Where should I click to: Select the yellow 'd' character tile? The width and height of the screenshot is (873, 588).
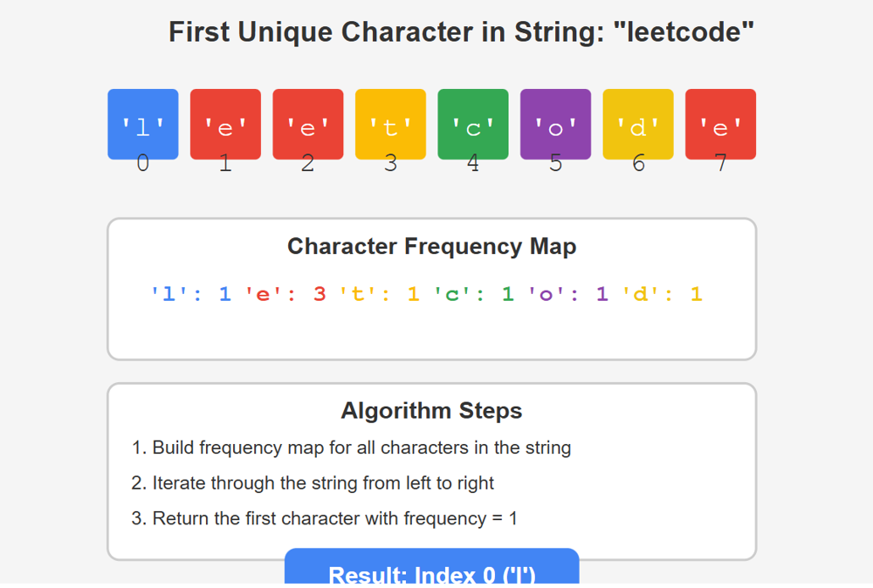point(637,124)
